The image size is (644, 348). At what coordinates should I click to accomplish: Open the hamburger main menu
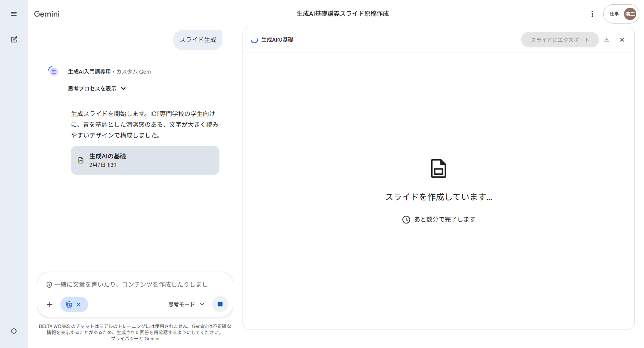[x=14, y=14]
